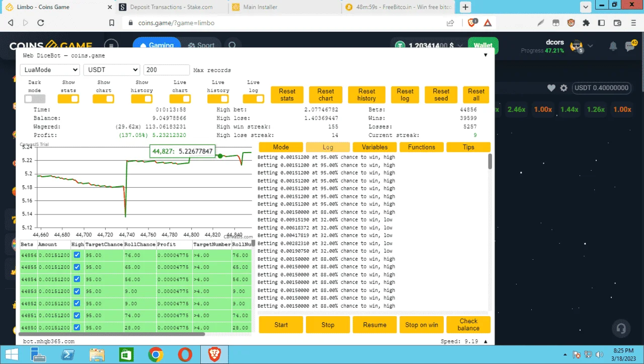644x364 pixels.
Task: Click the Max records input field
Action: [167, 70]
